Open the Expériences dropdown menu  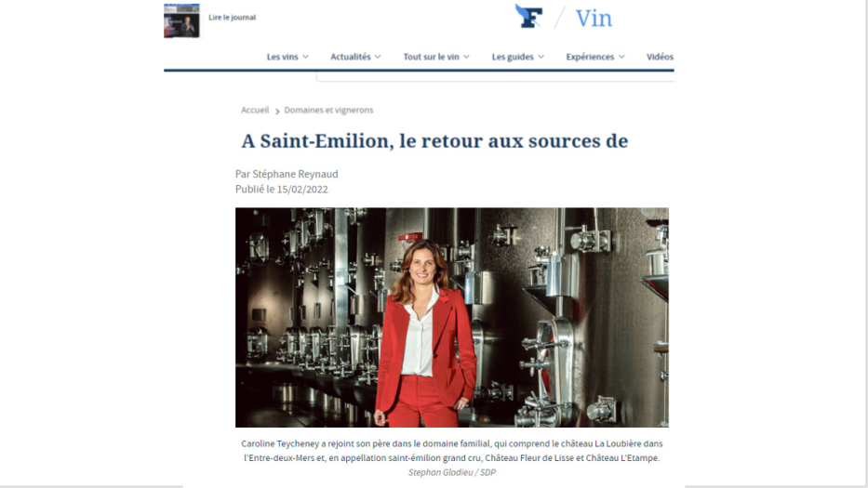(x=595, y=57)
